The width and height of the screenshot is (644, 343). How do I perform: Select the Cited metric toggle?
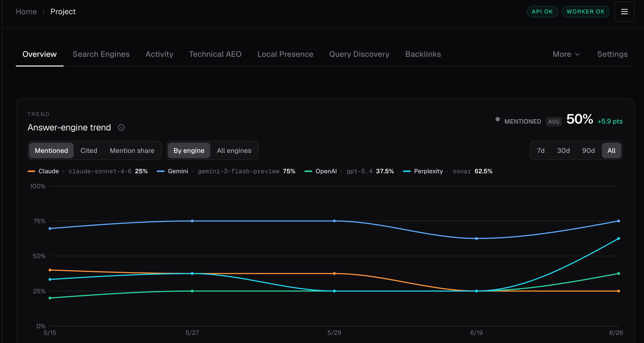coord(89,151)
